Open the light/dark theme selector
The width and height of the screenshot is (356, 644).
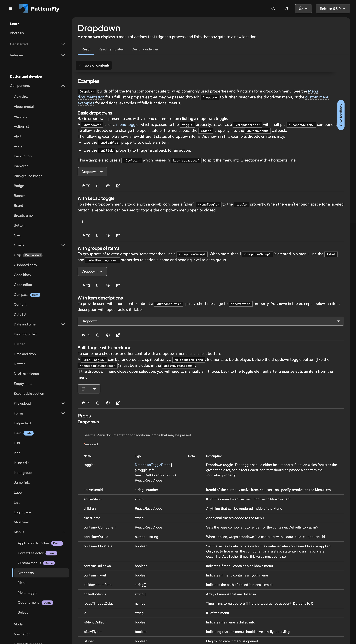[x=303, y=9]
